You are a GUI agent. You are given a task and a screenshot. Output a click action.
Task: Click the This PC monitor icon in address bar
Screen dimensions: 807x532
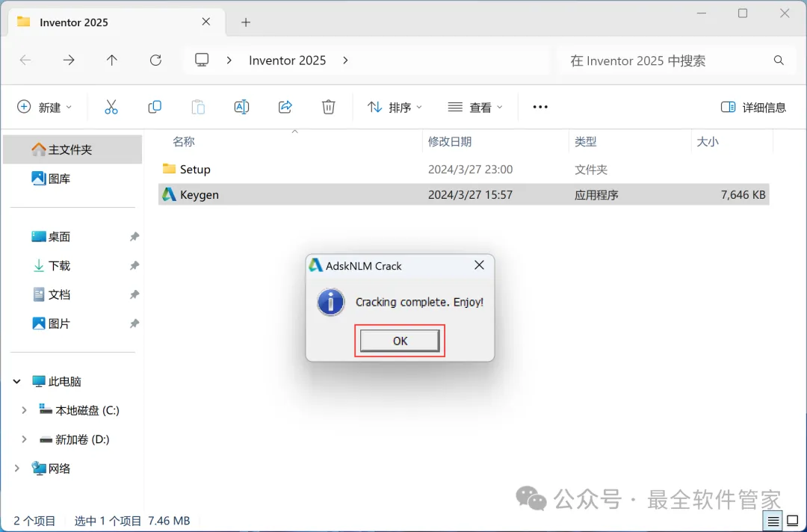(202, 61)
